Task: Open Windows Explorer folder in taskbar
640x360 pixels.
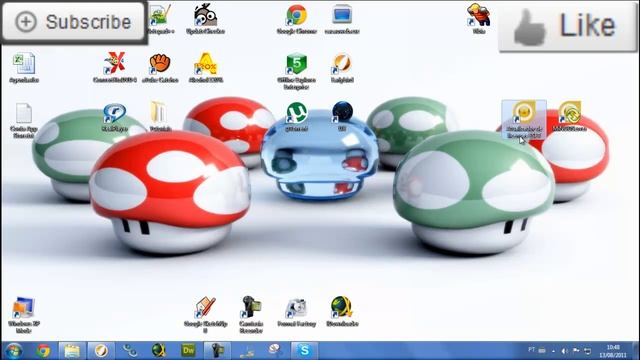Action: pyautogui.click(x=72, y=351)
